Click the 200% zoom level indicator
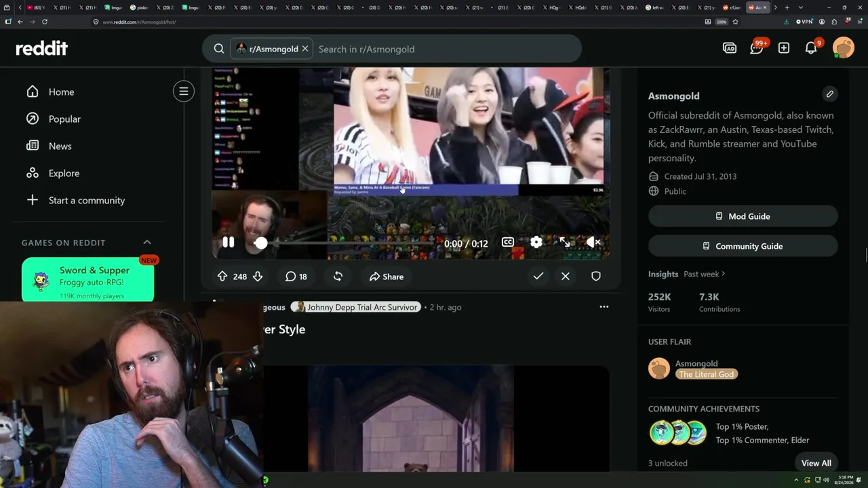868x488 pixels. point(722,22)
